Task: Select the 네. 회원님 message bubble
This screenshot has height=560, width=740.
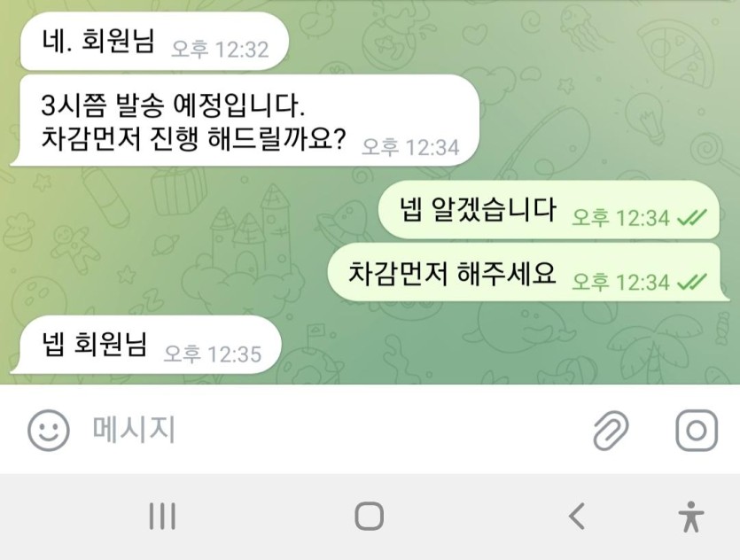Action: click(154, 41)
